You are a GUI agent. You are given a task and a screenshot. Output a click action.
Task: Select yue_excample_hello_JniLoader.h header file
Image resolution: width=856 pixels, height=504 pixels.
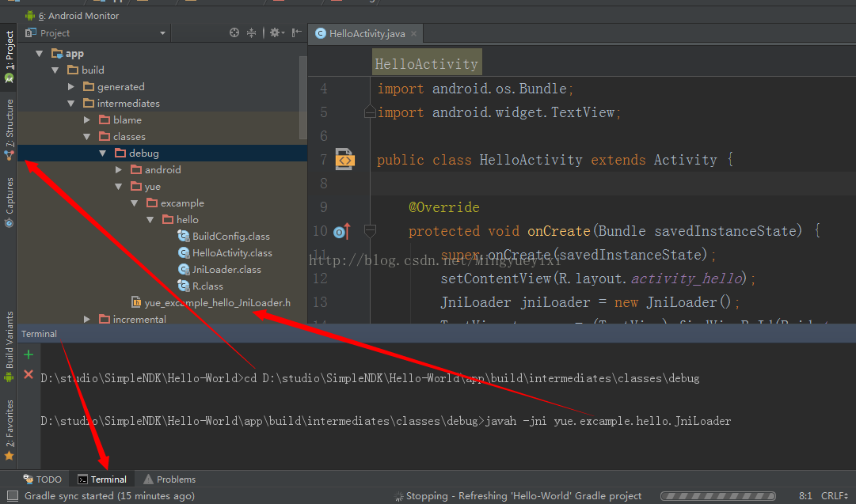pos(211,302)
